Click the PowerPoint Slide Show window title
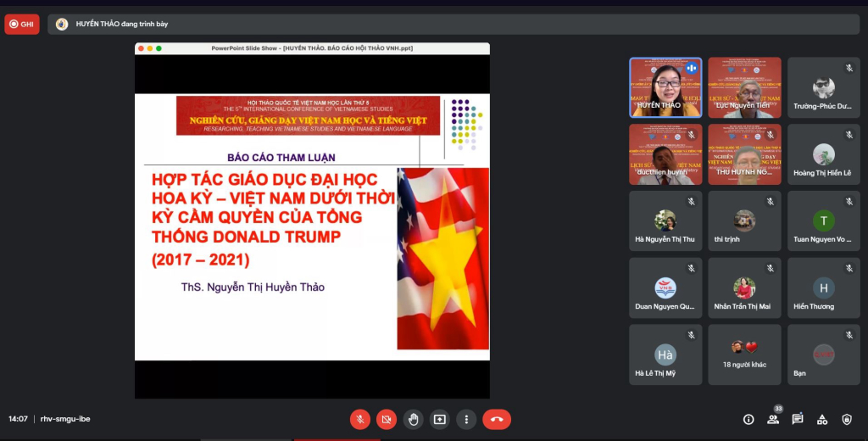The image size is (868, 441). point(312,48)
